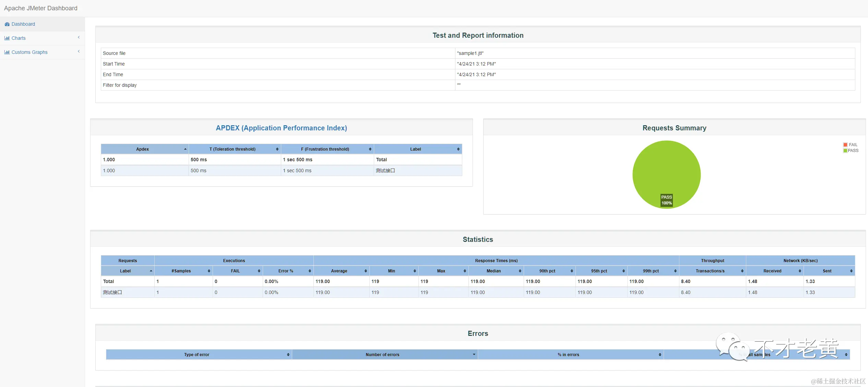Click the Apache JMeter Dashboard title link

point(40,8)
